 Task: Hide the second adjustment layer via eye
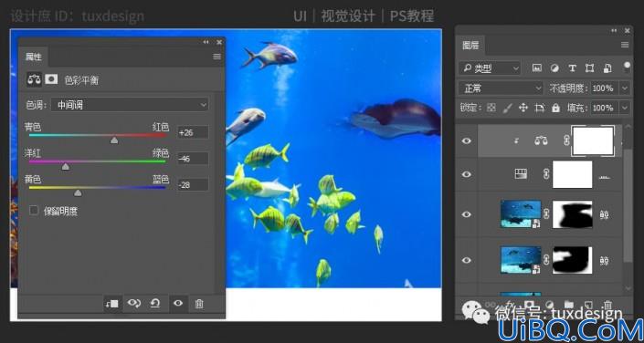(467, 174)
